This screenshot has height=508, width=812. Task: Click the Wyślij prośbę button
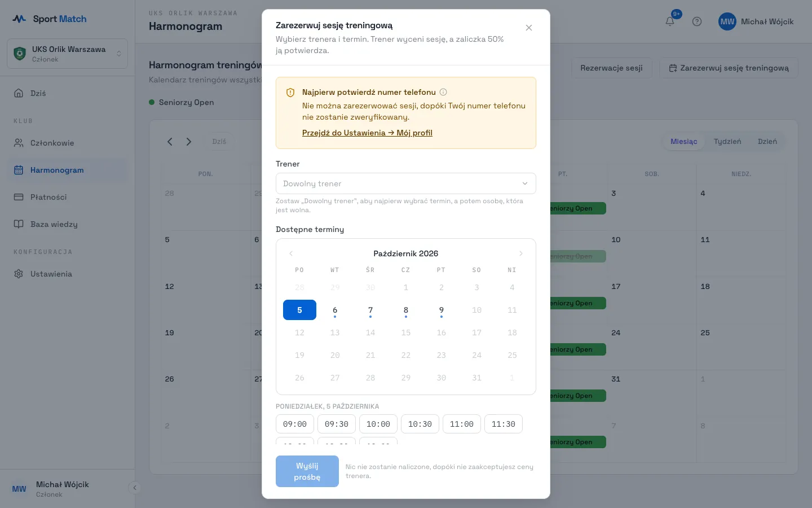307,471
